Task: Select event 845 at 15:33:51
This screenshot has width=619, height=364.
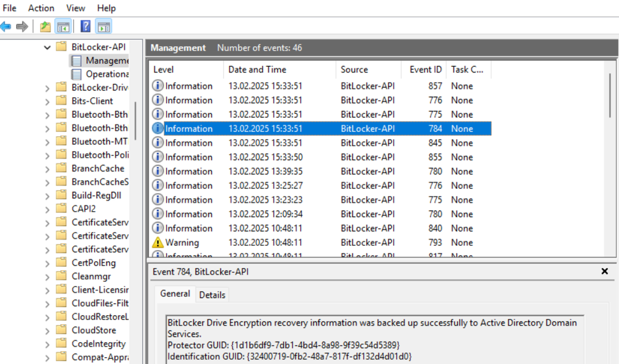Action: tap(321, 143)
